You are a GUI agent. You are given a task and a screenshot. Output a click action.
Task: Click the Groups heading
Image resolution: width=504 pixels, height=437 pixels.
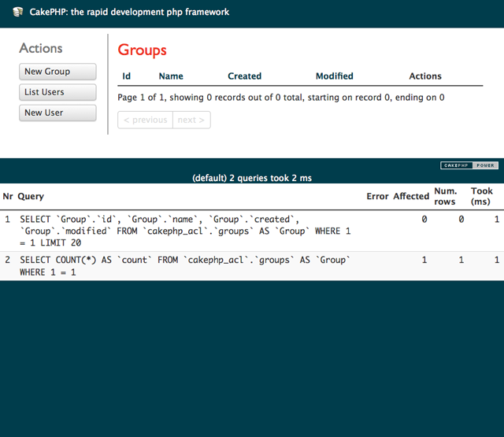coord(143,50)
